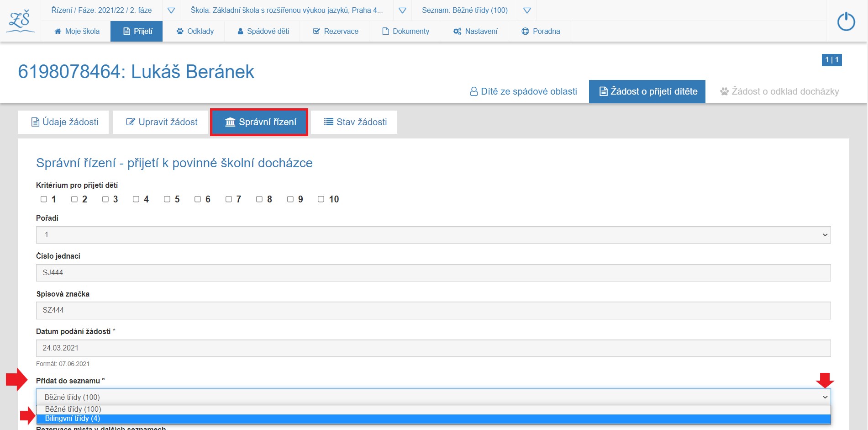The image size is (868, 430).
Task: Open the Poradna menu item
Action: pyautogui.click(x=540, y=31)
